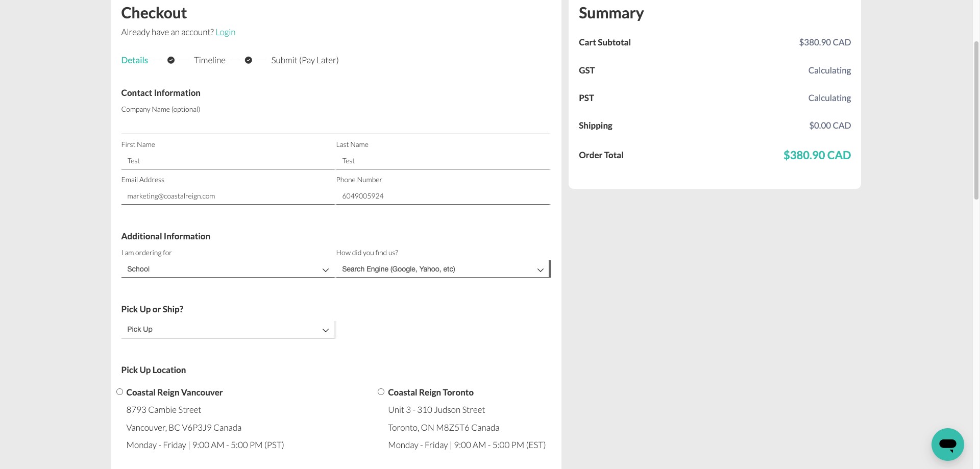This screenshot has width=980, height=469.
Task: Click the Company Name input field
Action: coord(335,126)
